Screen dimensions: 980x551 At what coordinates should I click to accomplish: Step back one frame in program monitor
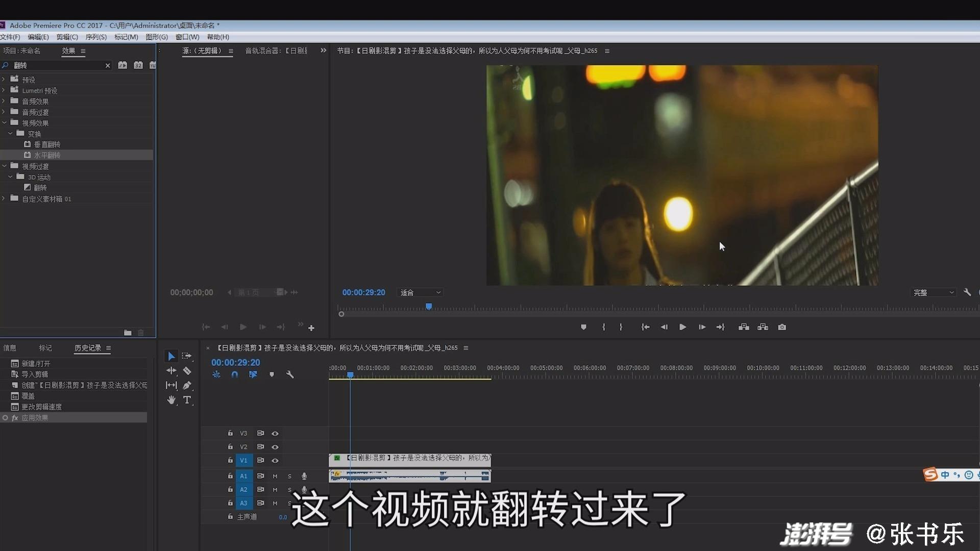(x=664, y=327)
